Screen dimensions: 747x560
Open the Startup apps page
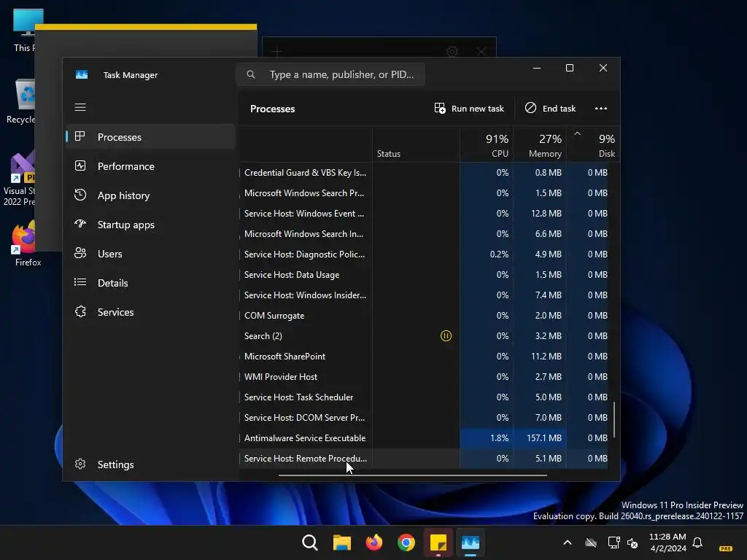point(150,225)
